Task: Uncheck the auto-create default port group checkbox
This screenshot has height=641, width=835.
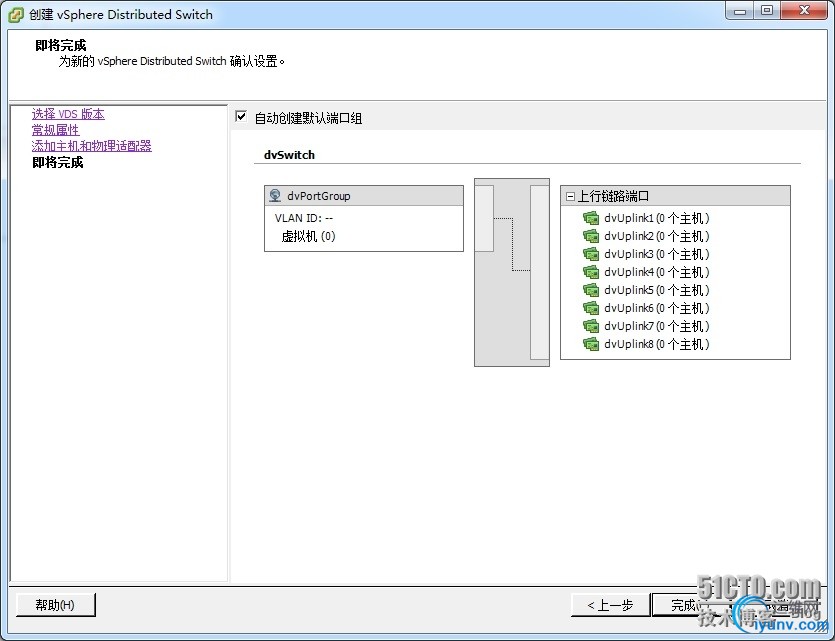Action: (x=241, y=117)
